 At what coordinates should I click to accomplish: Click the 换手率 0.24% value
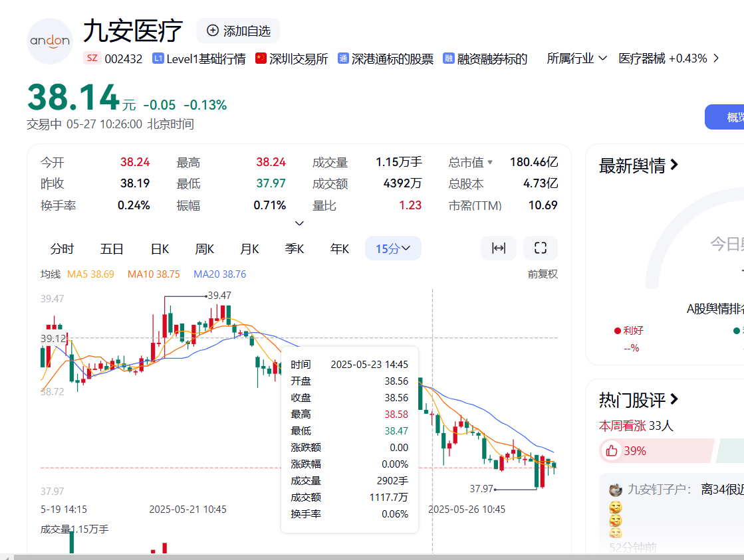[134, 205]
